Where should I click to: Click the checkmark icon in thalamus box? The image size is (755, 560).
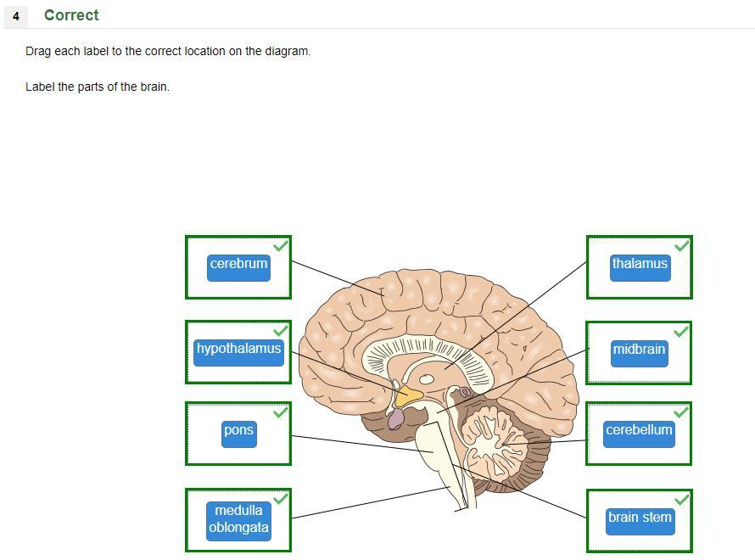[682, 246]
